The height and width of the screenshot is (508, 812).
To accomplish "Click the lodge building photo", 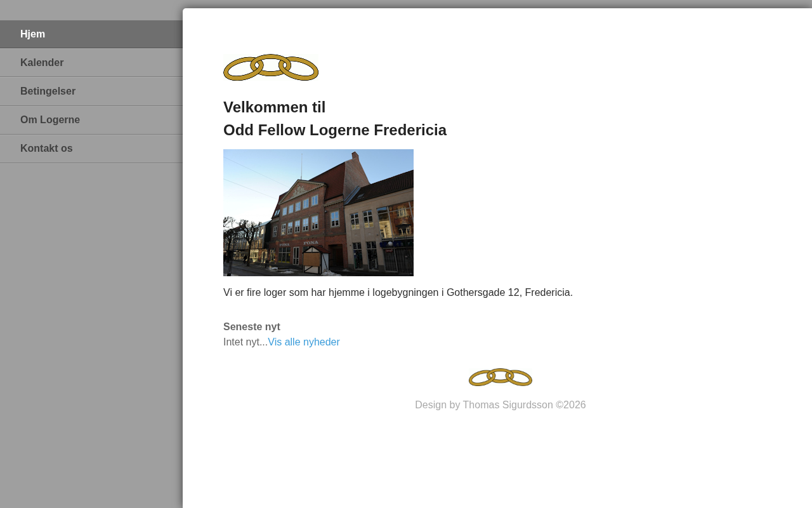I will point(318,213).
